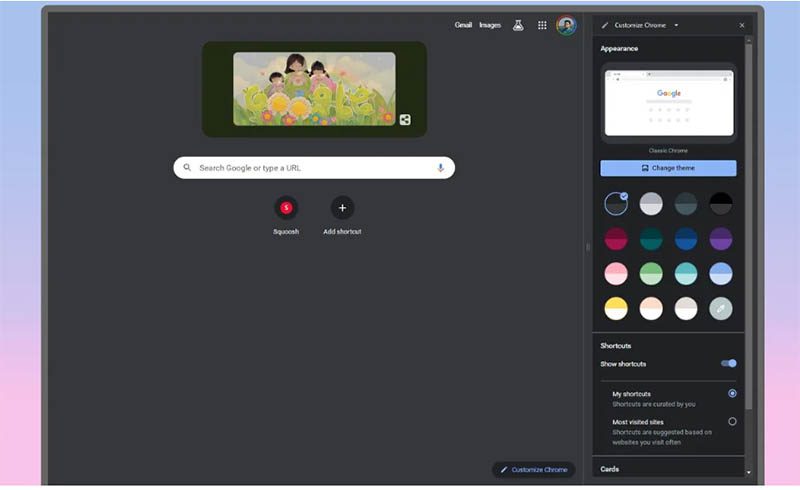Open the Google account profile avatar
800x490 pixels.
[566, 25]
